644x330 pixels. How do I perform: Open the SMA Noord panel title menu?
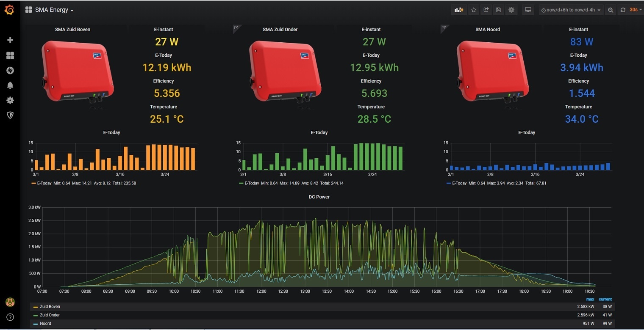[488, 30]
